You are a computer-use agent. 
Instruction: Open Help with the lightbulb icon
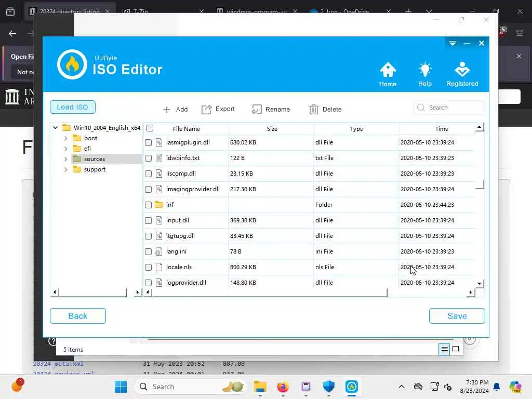(425, 74)
